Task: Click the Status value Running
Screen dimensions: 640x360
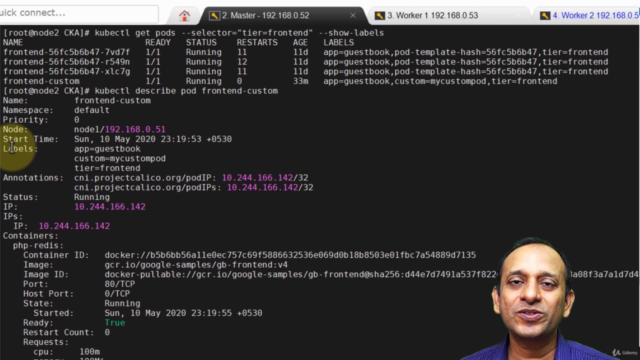Action: tap(92, 197)
